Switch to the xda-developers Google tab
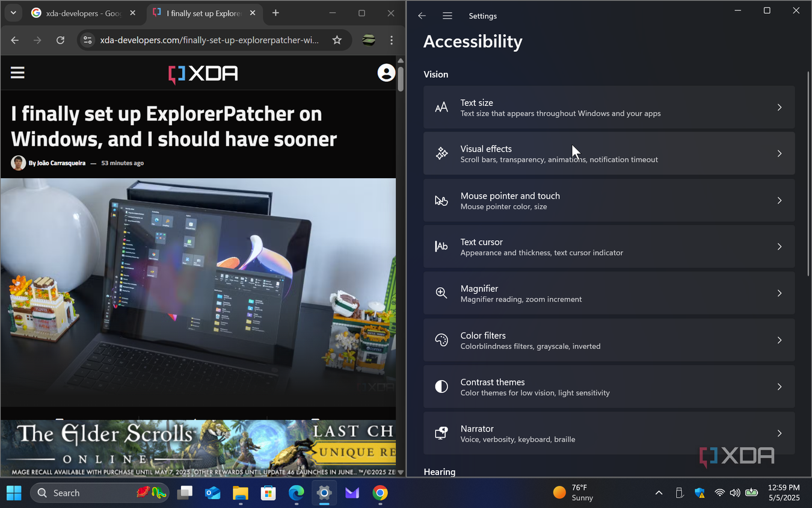Viewport: 812px width, 508px height. 84,13
